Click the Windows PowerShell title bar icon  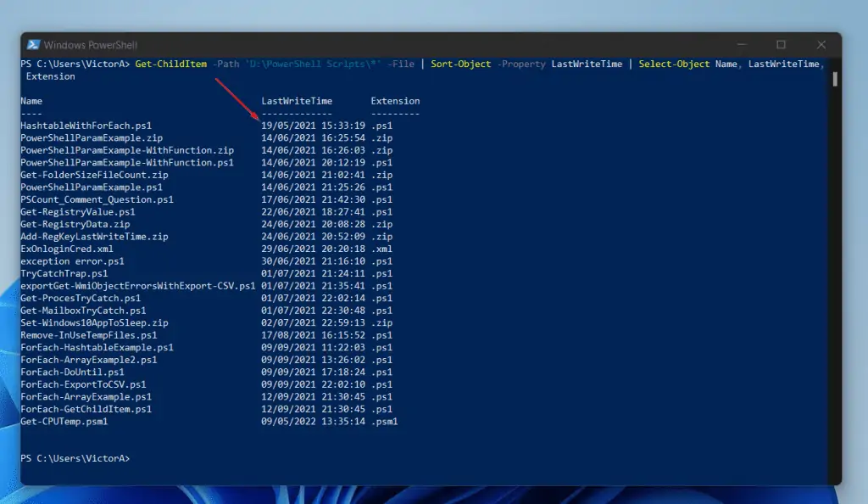tap(33, 45)
